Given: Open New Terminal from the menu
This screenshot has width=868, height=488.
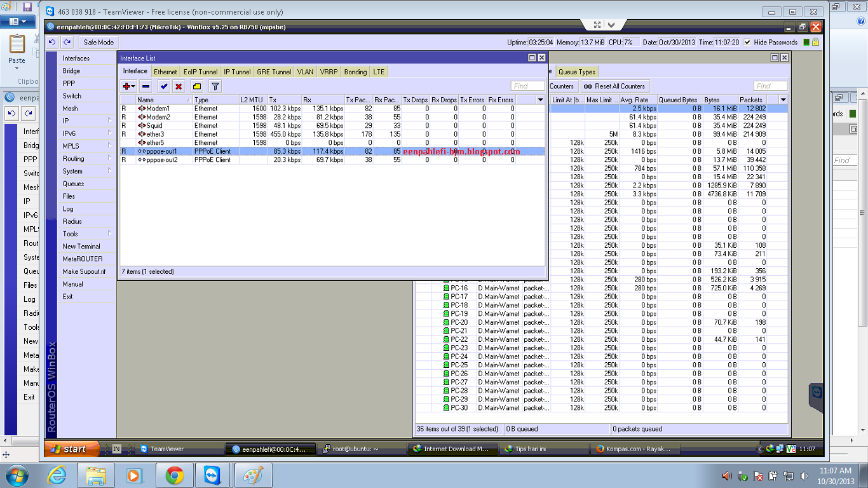Looking at the screenshot, I should click(x=88, y=247).
